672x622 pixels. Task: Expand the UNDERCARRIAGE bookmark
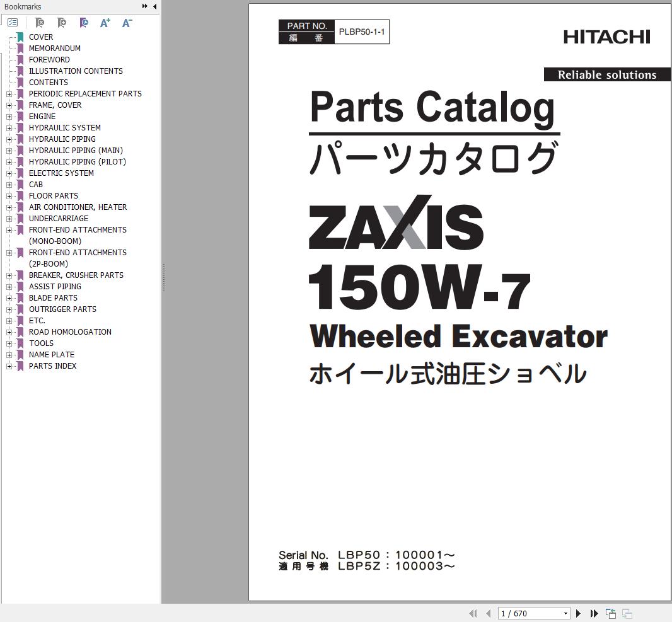point(9,219)
